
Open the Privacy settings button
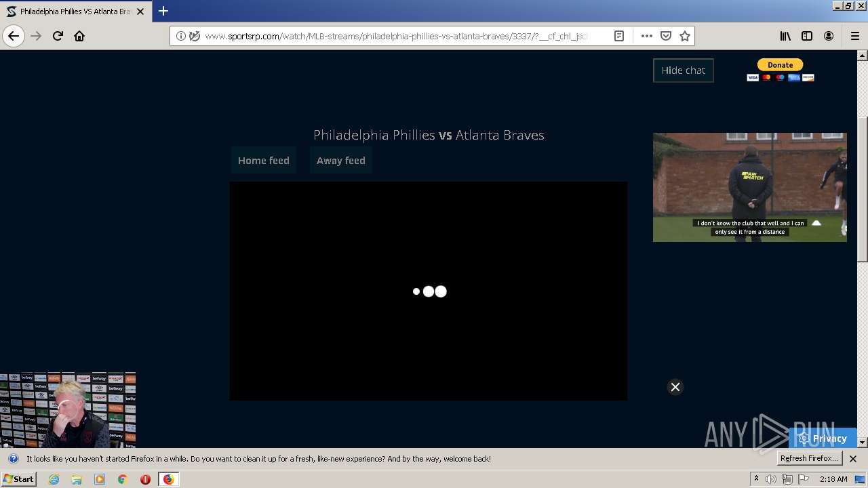823,439
